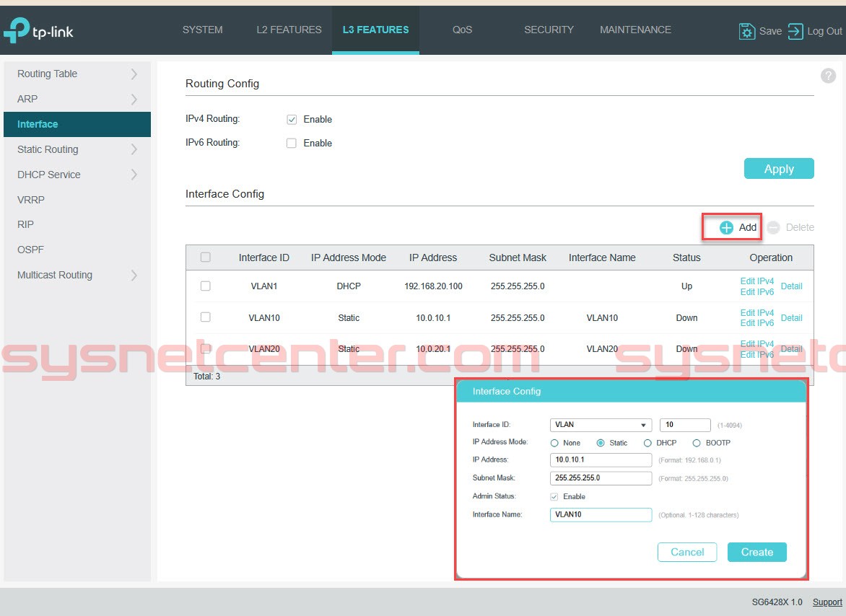The image size is (846, 616).
Task: Open the Interface ID VLAN dropdown
Action: click(x=601, y=425)
